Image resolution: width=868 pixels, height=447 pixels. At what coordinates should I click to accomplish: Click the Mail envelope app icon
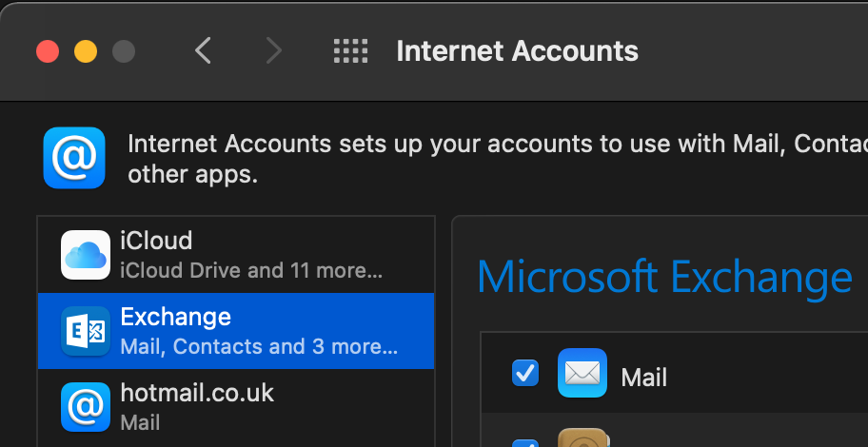pos(582,373)
